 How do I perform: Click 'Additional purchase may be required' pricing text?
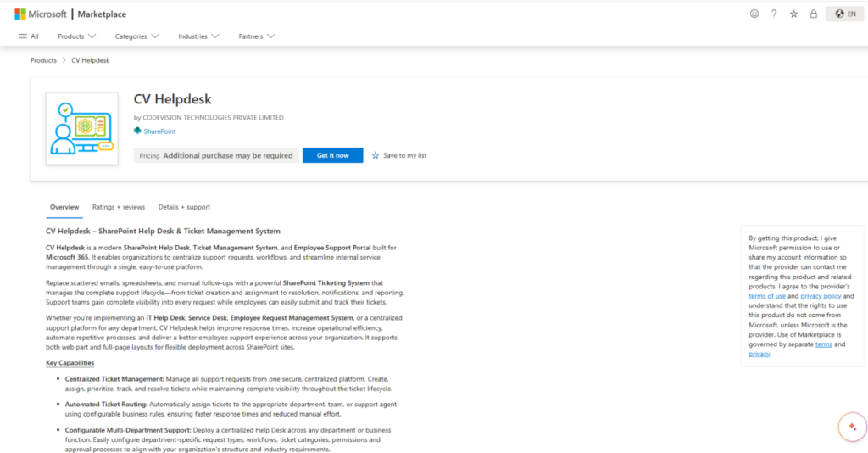(227, 155)
